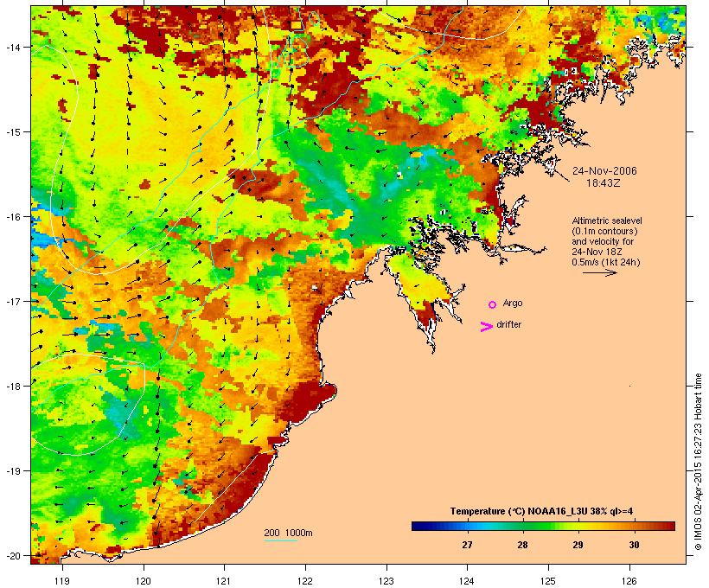Click the longitude axis label 120
Viewport: 709px width, 588px height.
pos(144,581)
